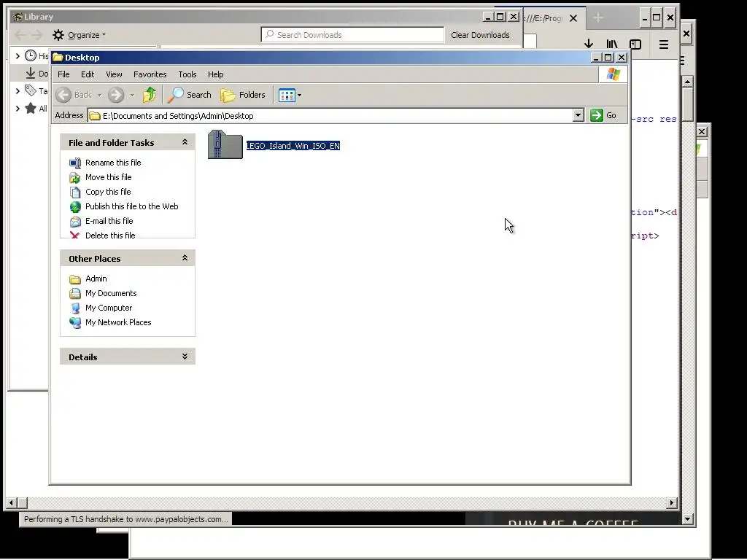
Task: Collapse the File and Folder Tasks panel
Action: coord(185,142)
